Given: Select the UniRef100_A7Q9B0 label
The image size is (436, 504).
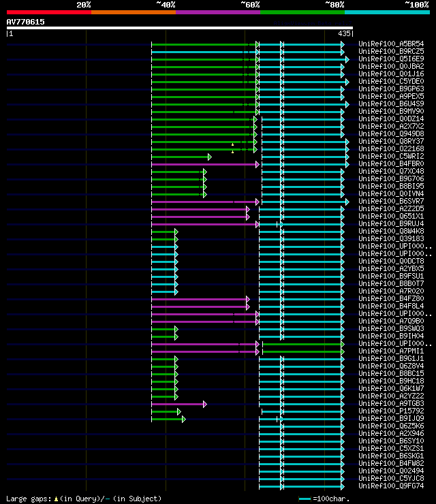Looking at the screenshot, I should [x=391, y=321].
